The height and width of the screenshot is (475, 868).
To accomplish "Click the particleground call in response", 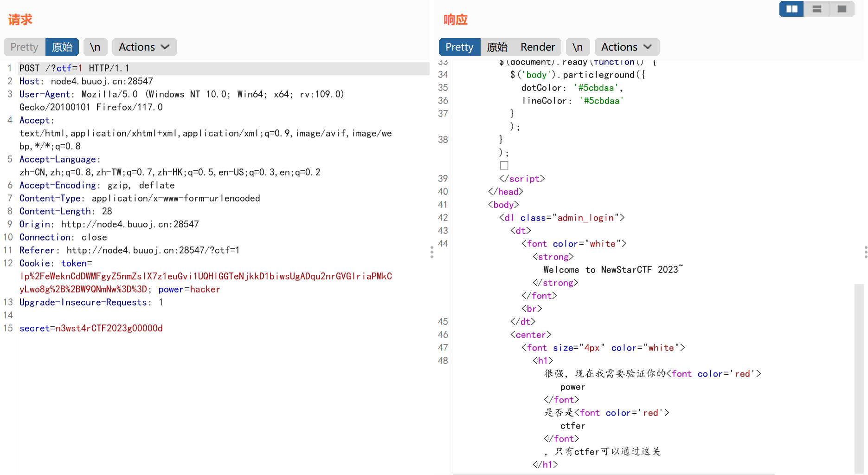I will pyautogui.click(x=578, y=75).
